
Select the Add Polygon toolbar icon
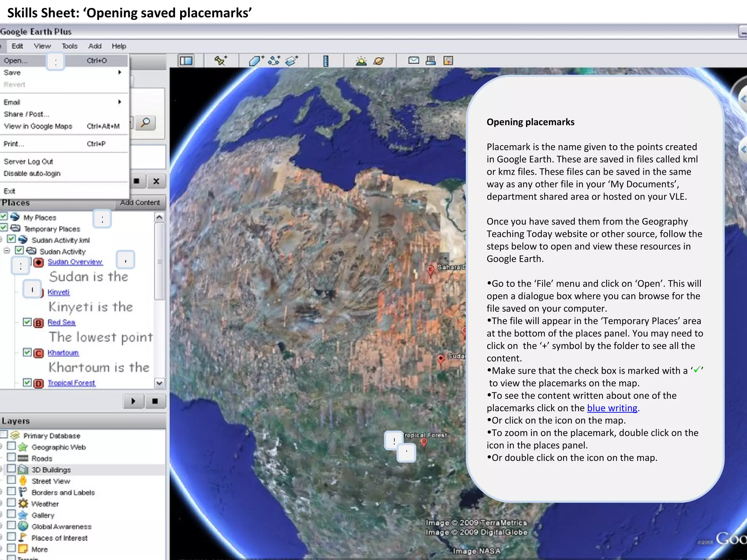click(x=256, y=61)
